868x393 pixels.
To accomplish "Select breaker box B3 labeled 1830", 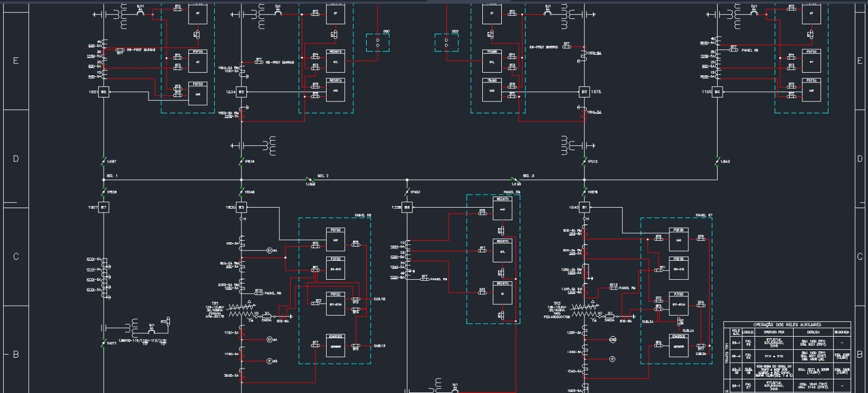I will tap(241, 207).
